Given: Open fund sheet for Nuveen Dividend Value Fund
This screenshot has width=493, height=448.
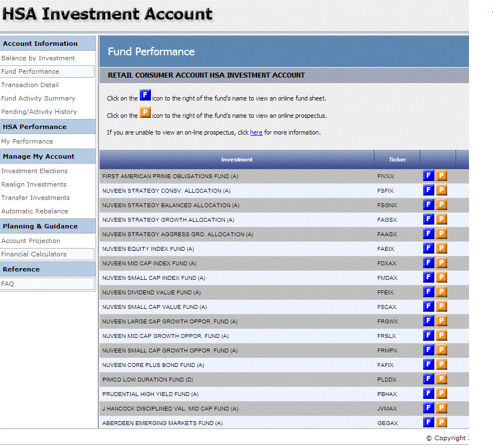Looking at the screenshot, I should click(x=428, y=292).
